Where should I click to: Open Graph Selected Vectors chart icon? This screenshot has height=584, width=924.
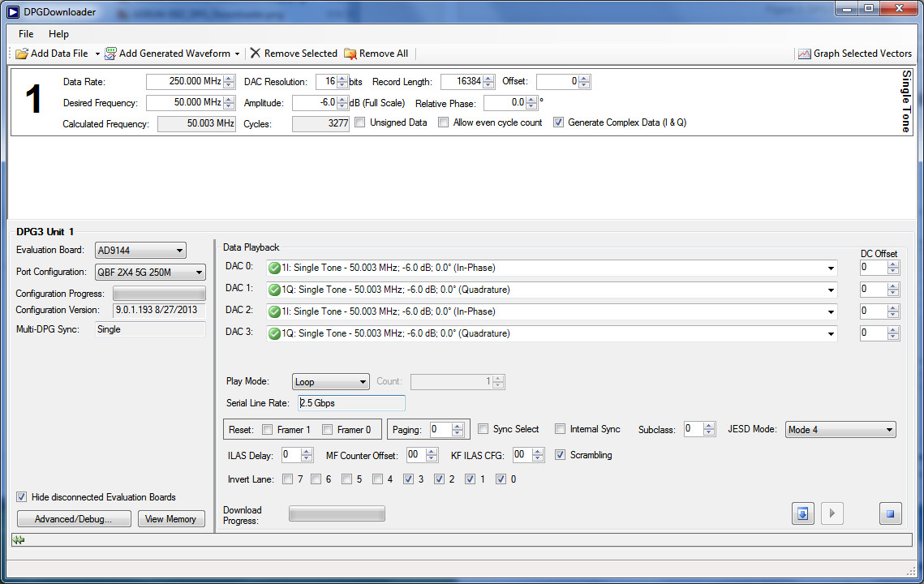click(x=804, y=54)
